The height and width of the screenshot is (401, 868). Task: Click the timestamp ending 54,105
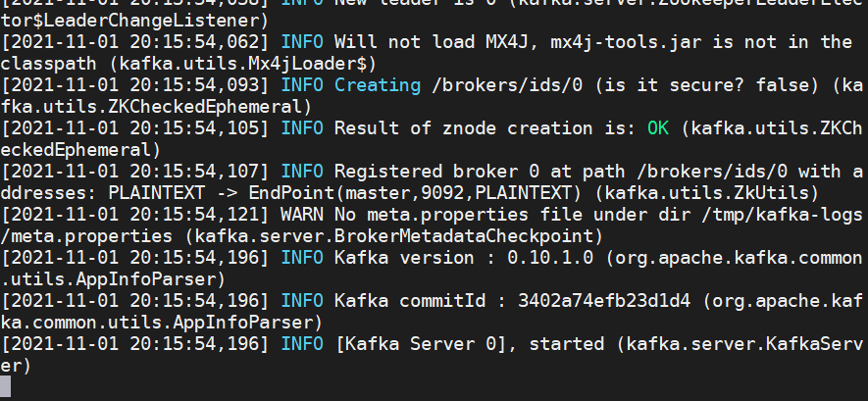135,128
